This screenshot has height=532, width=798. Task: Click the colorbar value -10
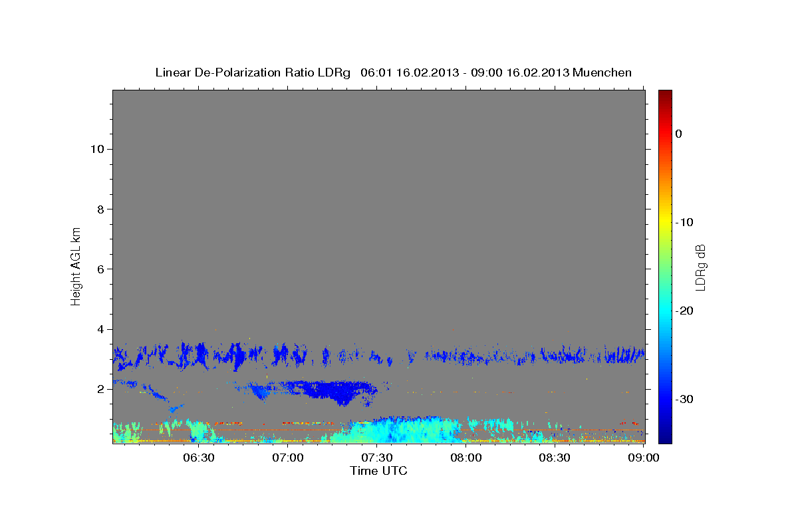[684, 222]
